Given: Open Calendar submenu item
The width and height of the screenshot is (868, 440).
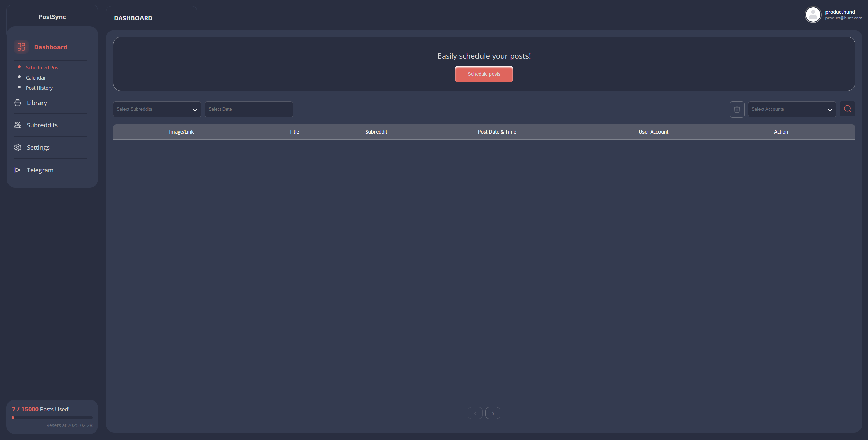Looking at the screenshot, I should coord(36,78).
